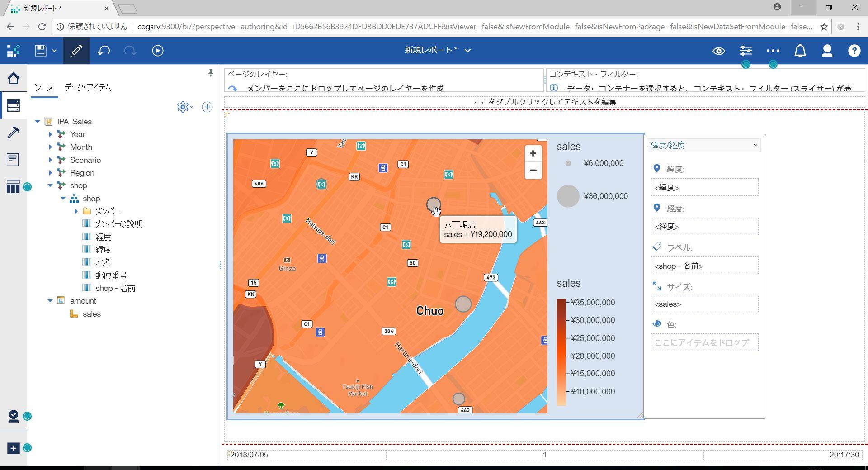Zoom in on the map
The height and width of the screenshot is (470, 868).
[x=533, y=154]
